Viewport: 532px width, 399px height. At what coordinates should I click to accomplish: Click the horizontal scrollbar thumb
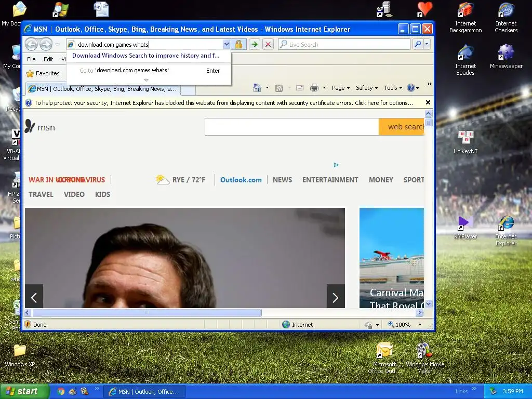pos(147,312)
